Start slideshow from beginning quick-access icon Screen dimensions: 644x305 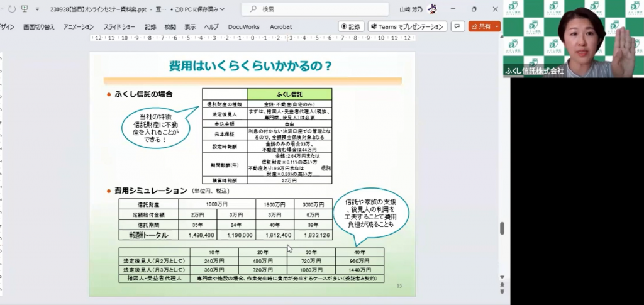coord(25,9)
